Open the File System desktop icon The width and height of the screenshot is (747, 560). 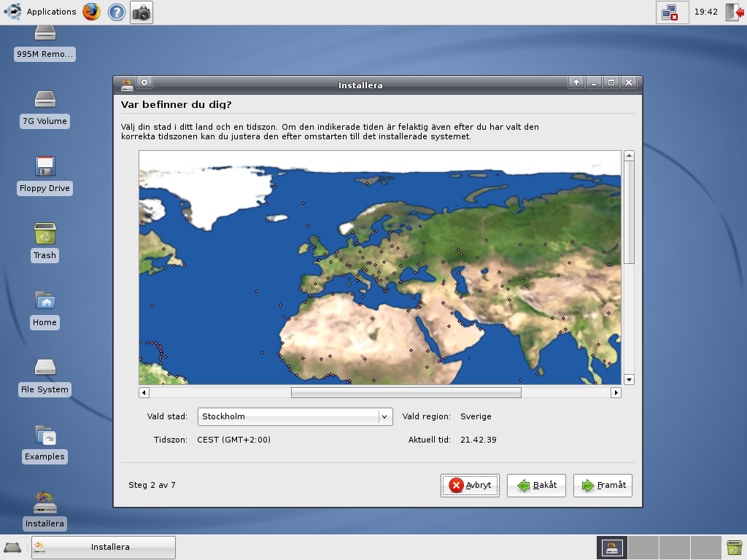[x=44, y=377]
